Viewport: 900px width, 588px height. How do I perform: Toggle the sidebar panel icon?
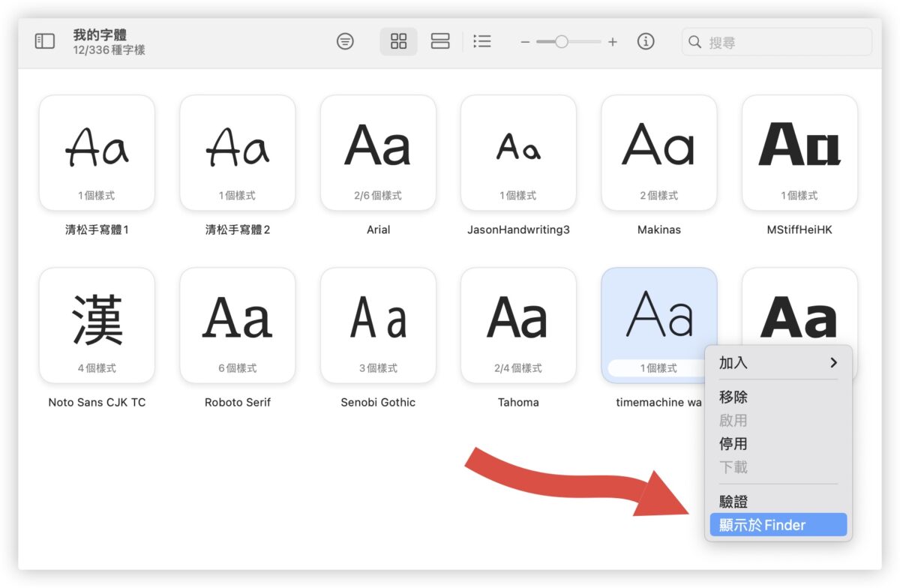(x=45, y=41)
